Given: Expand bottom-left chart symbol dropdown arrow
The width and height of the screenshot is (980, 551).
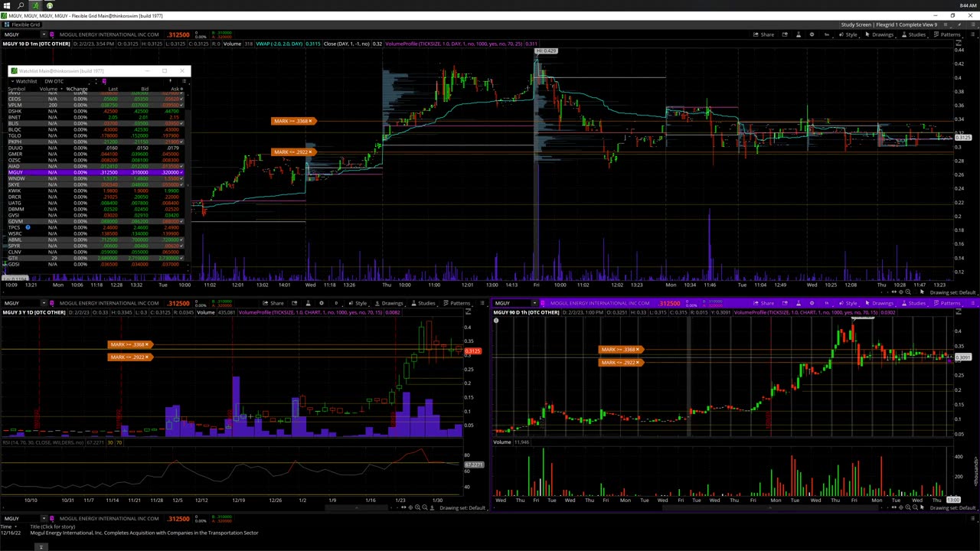Looking at the screenshot, I should click(44, 303).
